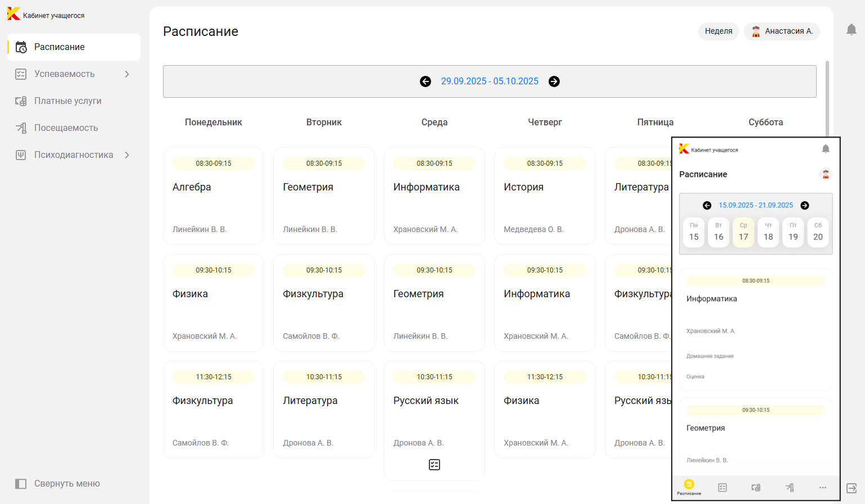Tap the paid services icon in mobile bottom bar

click(x=756, y=488)
